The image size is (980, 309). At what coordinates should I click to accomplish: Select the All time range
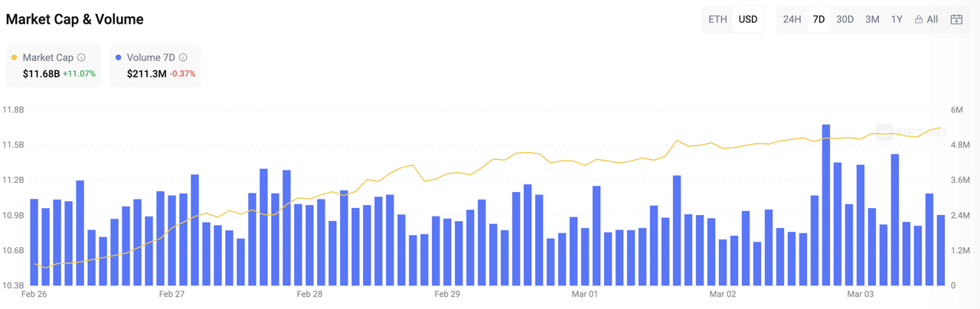932,19
